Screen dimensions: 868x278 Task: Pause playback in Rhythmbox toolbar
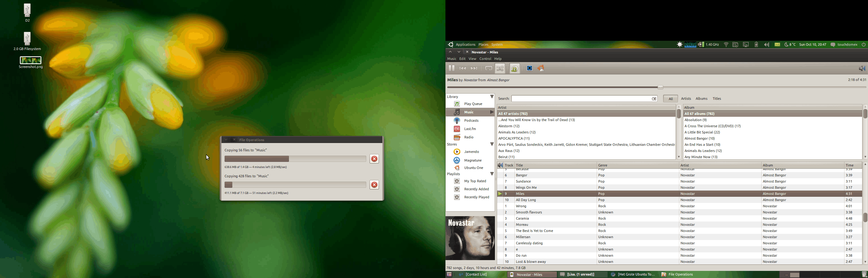click(452, 68)
